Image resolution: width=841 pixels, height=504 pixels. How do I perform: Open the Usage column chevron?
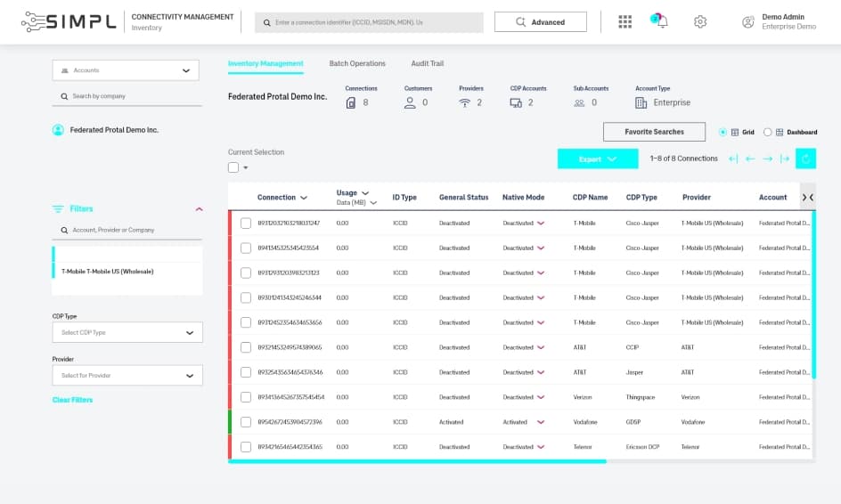365,193
